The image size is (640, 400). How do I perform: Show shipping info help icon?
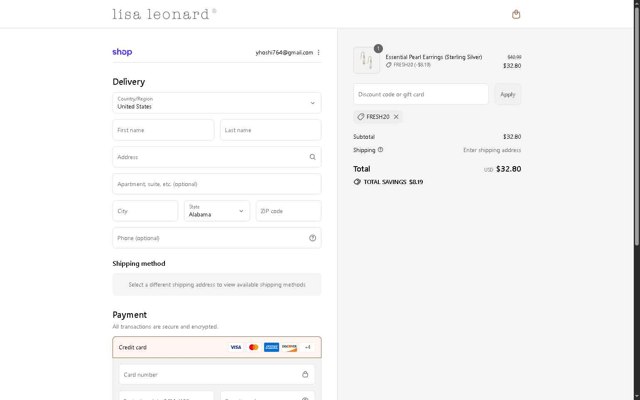point(380,150)
